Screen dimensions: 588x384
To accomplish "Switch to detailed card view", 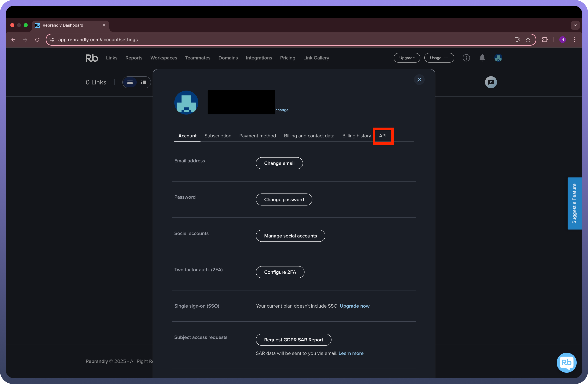I will pos(143,82).
